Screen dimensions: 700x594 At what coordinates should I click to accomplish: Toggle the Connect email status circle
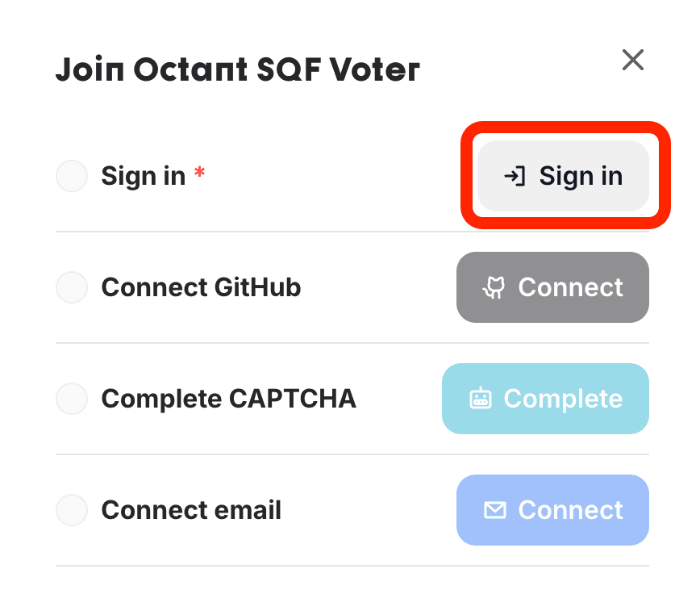tap(72, 510)
